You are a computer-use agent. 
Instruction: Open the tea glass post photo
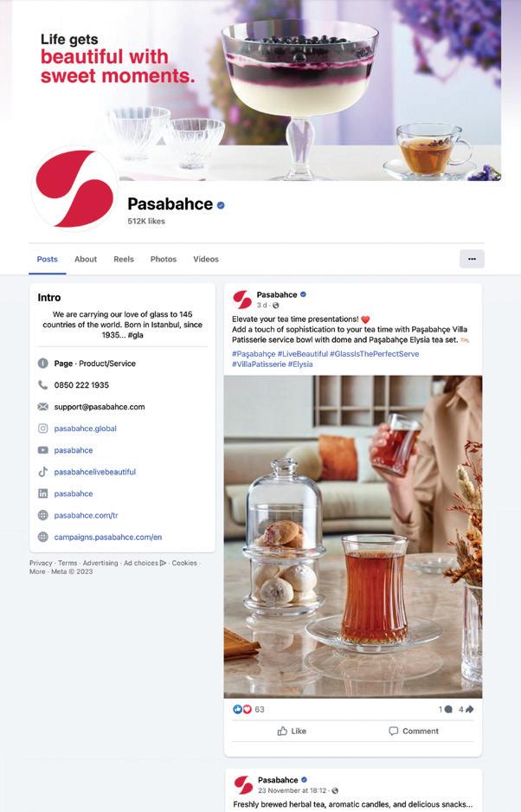click(x=353, y=537)
